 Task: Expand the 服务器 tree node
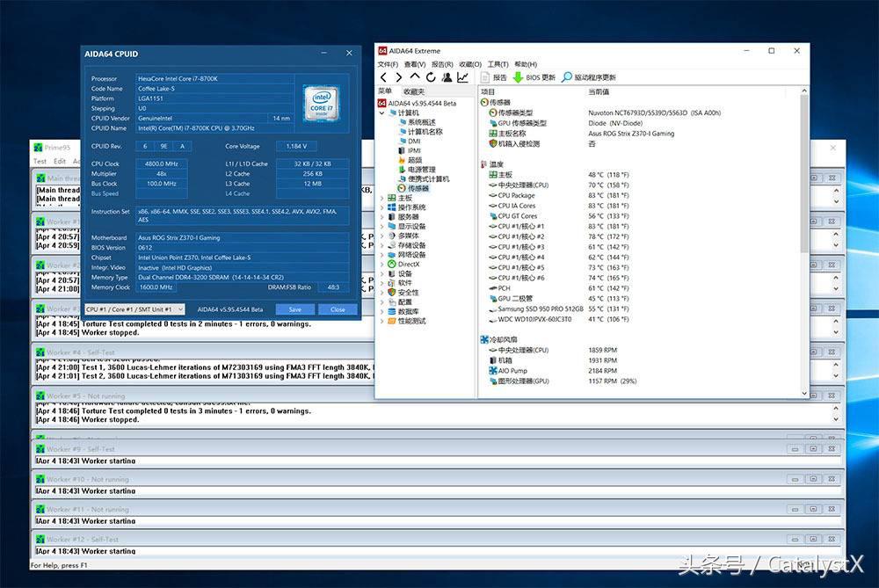coord(382,217)
